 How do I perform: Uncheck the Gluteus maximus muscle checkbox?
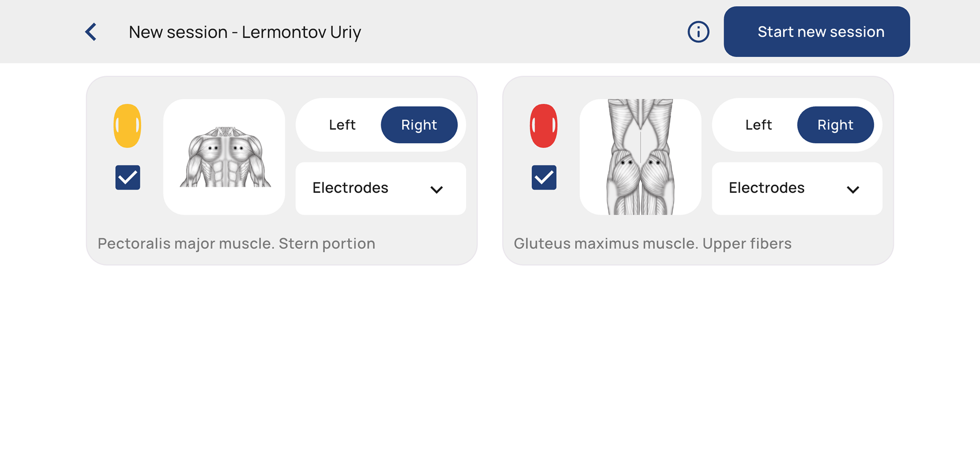544,177
